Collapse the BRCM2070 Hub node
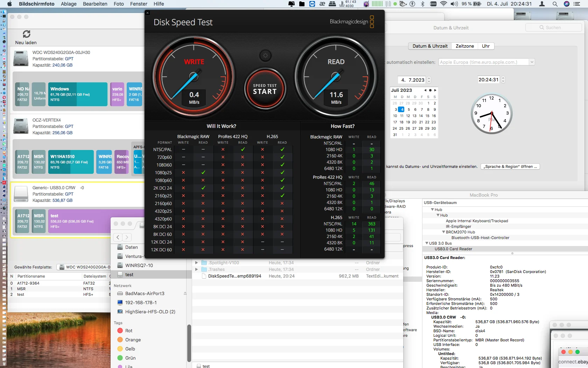The width and height of the screenshot is (588, 368). point(443,232)
